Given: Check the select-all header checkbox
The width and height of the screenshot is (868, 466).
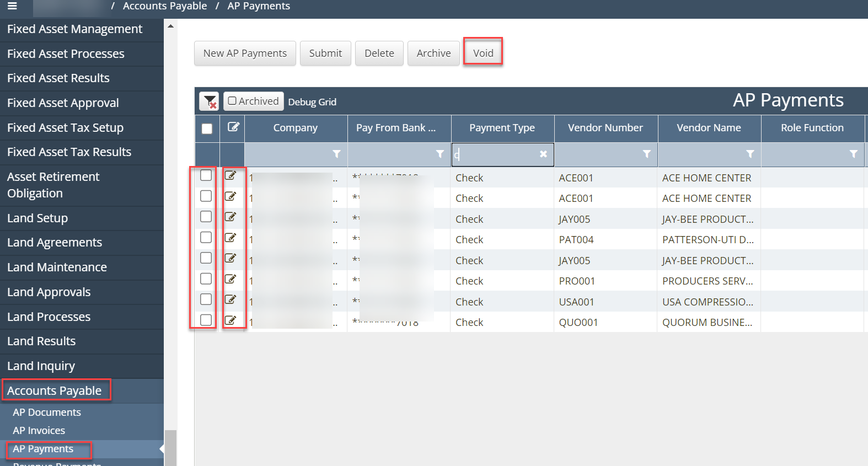Looking at the screenshot, I should tap(207, 128).
